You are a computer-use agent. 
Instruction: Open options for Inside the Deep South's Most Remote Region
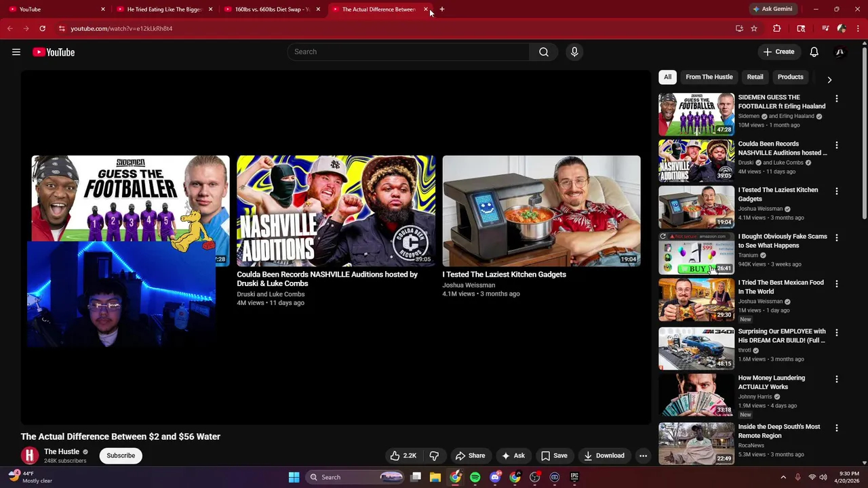tap(837, 428)
